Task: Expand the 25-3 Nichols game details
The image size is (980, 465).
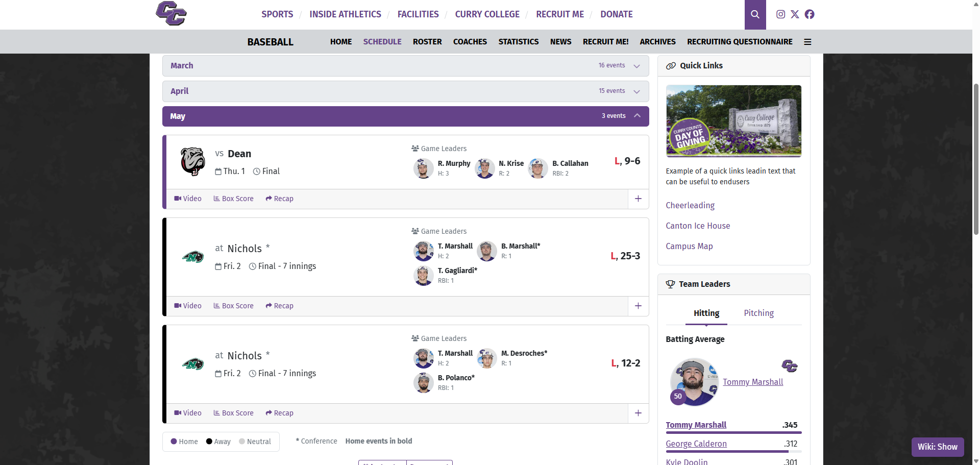Action: tap(638, 306)
